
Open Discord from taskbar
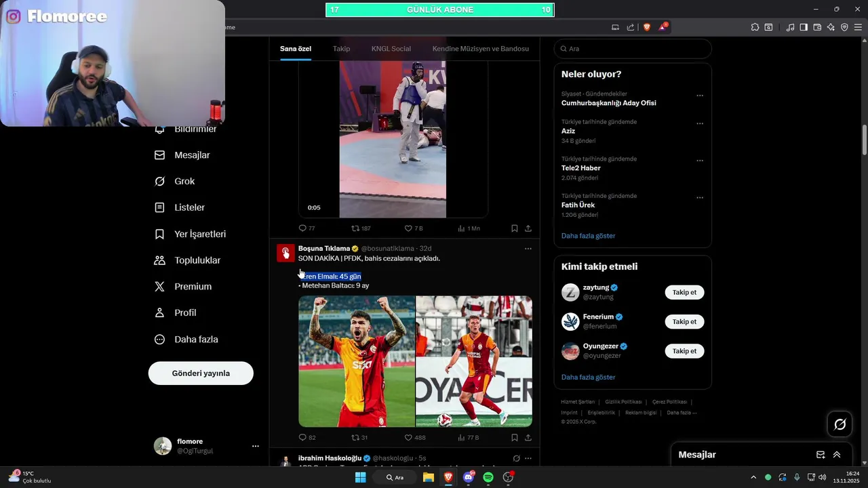coord(468,477)
